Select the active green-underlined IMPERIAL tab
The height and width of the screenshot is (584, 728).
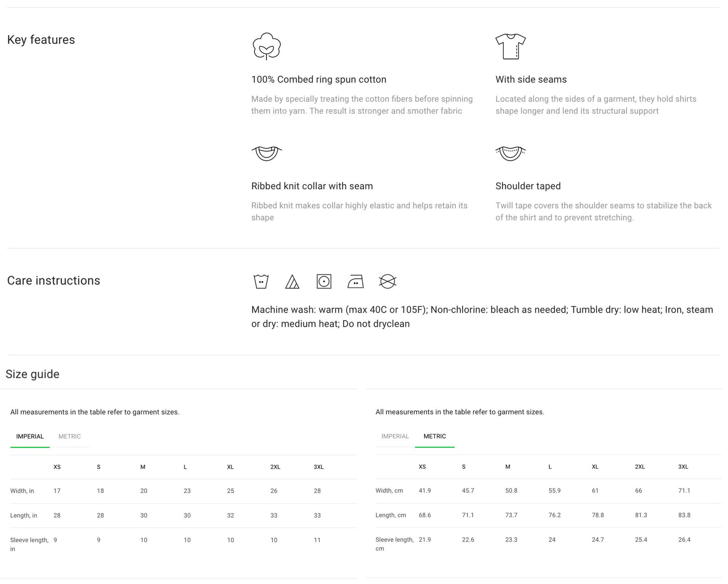30,436
